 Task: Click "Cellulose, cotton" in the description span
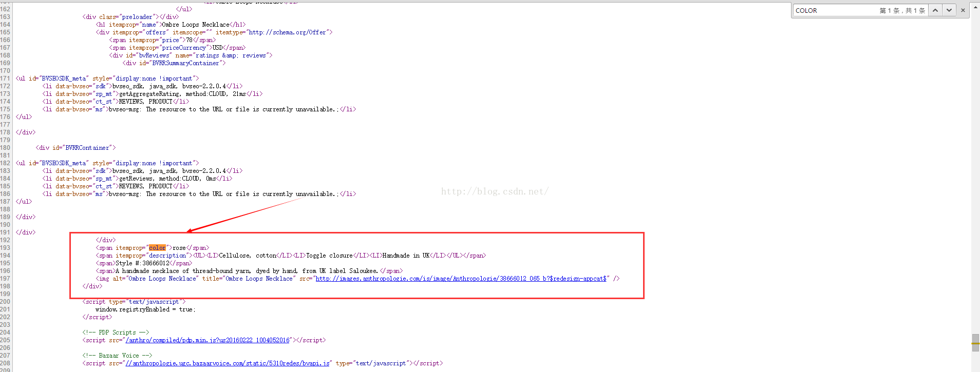pyautogui.click(x=248, y=256)
